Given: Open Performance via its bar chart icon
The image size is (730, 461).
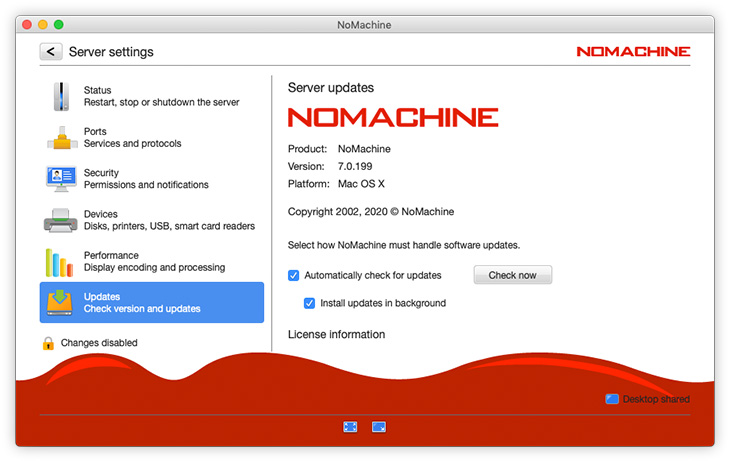Looking at the screenshot, I should (x=61, y=262).
